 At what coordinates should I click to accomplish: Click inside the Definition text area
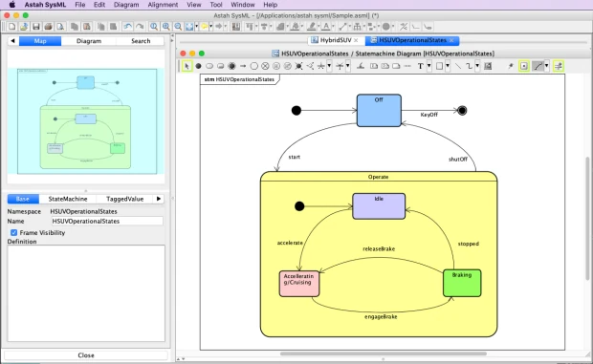[86, 293]
